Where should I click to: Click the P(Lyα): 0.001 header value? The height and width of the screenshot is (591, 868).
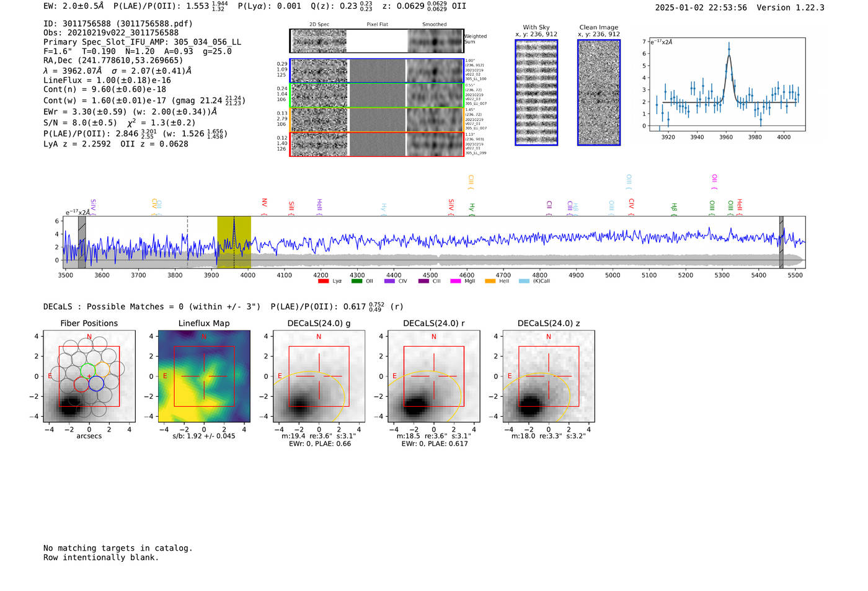pos(270,6)
